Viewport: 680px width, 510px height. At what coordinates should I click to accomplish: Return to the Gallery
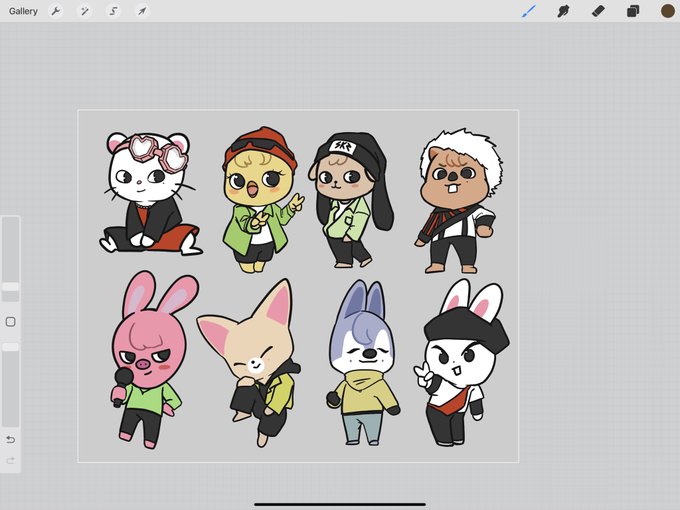pos(23,11)
